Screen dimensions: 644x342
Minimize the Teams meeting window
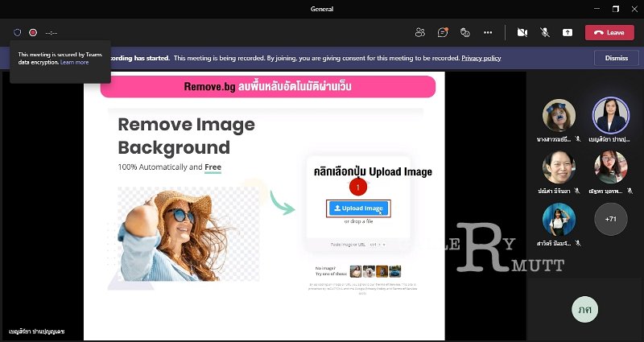(x=597, y=9)
